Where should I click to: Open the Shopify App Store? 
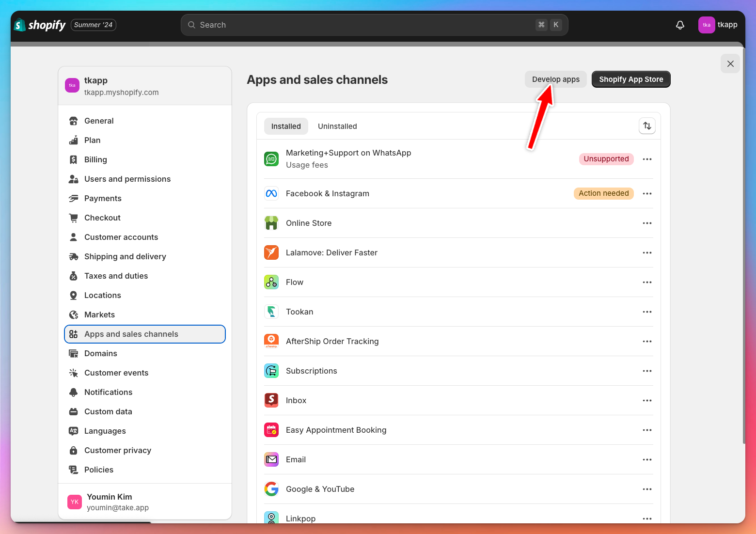point(631,79)
